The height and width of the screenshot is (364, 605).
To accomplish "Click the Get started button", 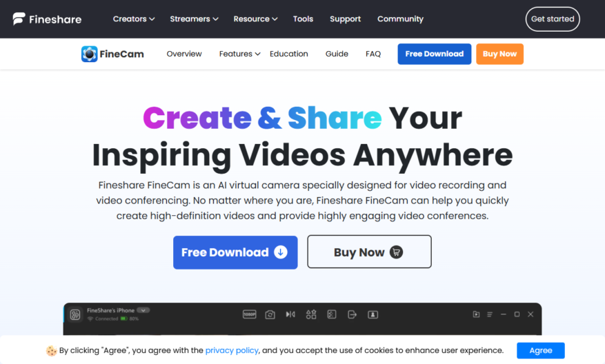I will click(x=553, y=19).
